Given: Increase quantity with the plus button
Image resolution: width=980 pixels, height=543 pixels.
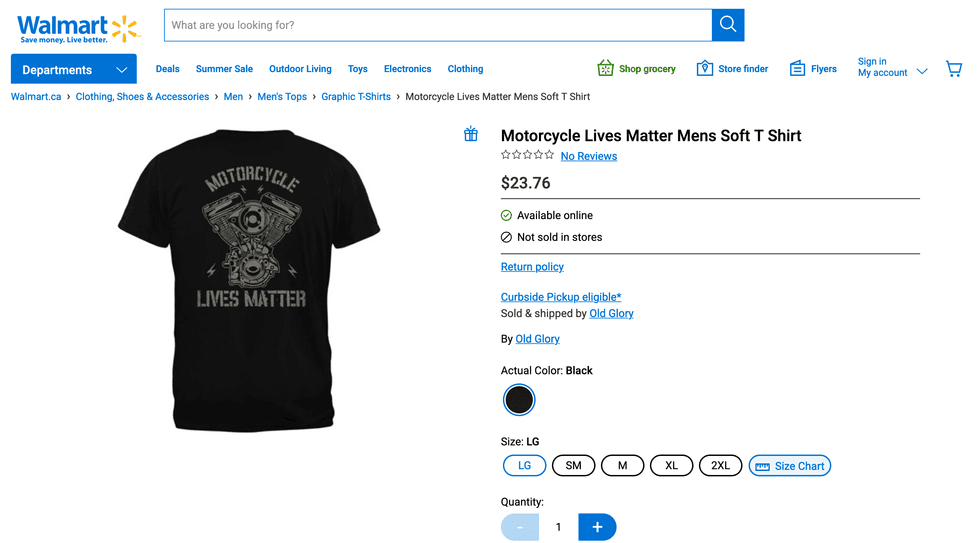Looking at the screenshot, I should click(x=597, y=527).
